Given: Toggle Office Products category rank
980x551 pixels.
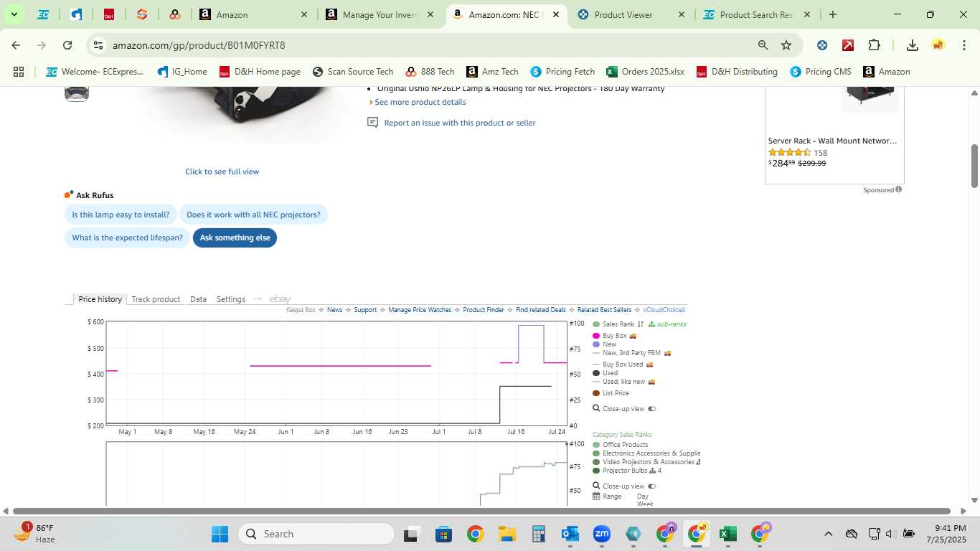Looking at the screenshot, I should pyautogui.click(x=620, y=445).
